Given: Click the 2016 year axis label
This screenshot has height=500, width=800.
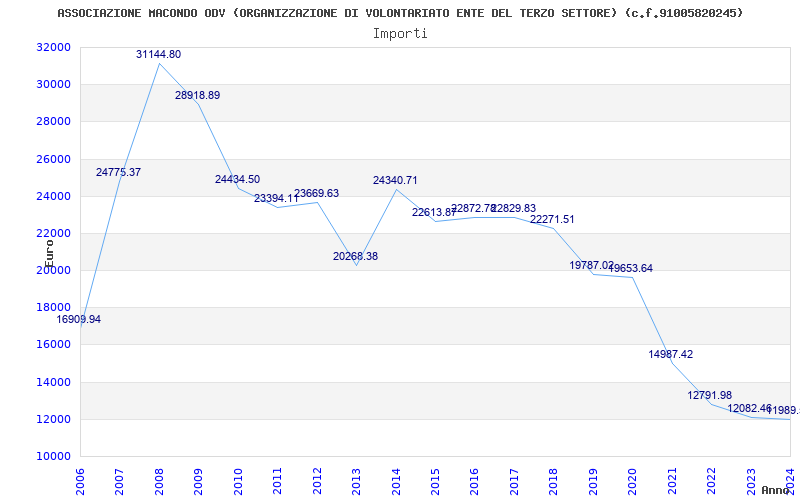Looking at the screenshot, I should [x=474, y=480].
